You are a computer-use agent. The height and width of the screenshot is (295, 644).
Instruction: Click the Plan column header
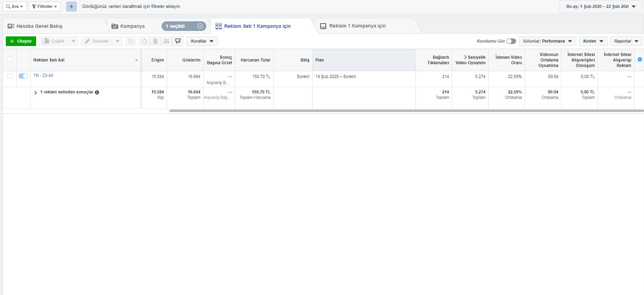(x=364, y=60)
